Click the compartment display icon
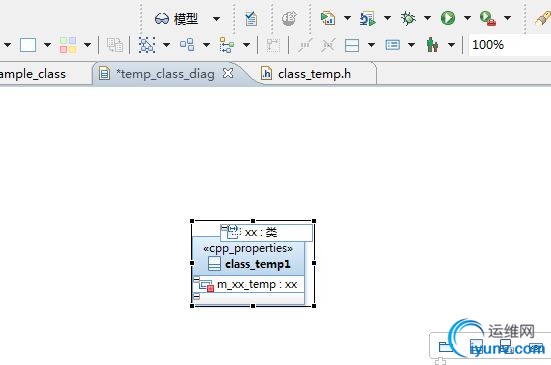 (352, 45)
